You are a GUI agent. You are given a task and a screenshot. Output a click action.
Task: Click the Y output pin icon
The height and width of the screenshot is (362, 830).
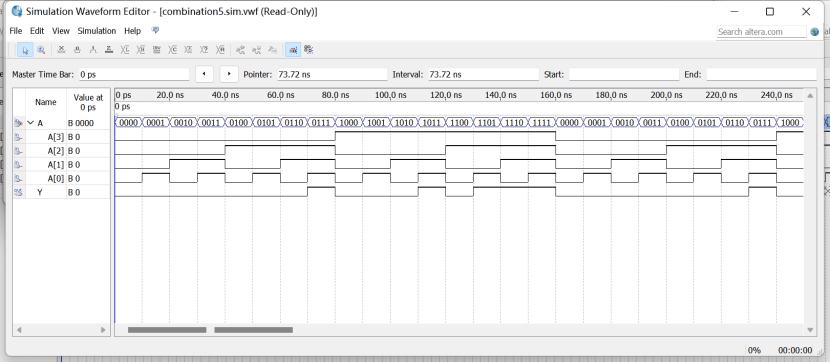pos(18,192)
